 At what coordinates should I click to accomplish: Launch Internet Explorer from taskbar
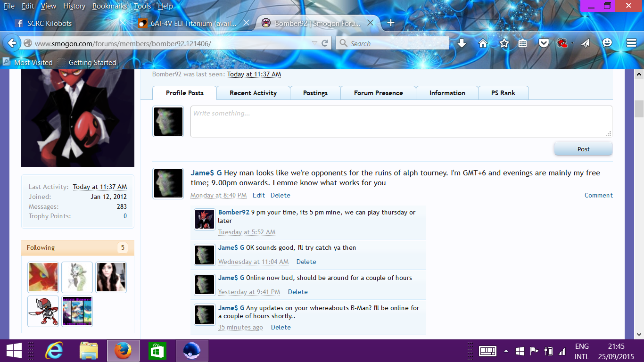pyautogui.click(x=54, y=351)
